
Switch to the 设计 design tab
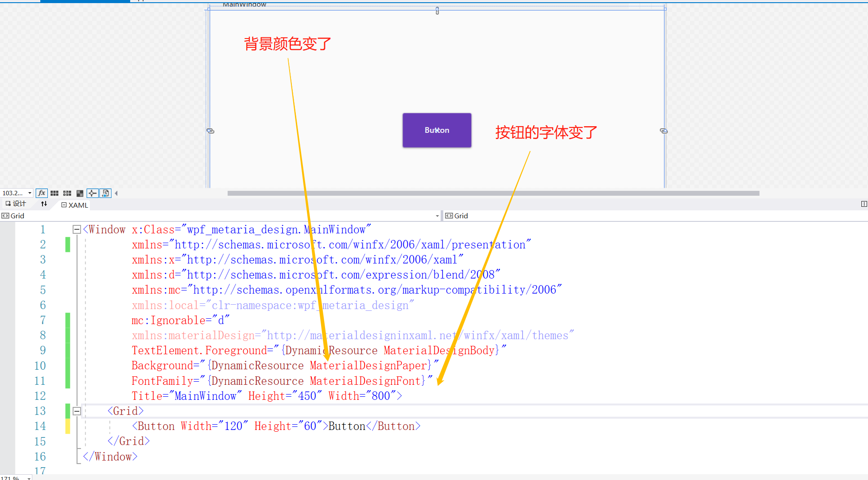16,204
